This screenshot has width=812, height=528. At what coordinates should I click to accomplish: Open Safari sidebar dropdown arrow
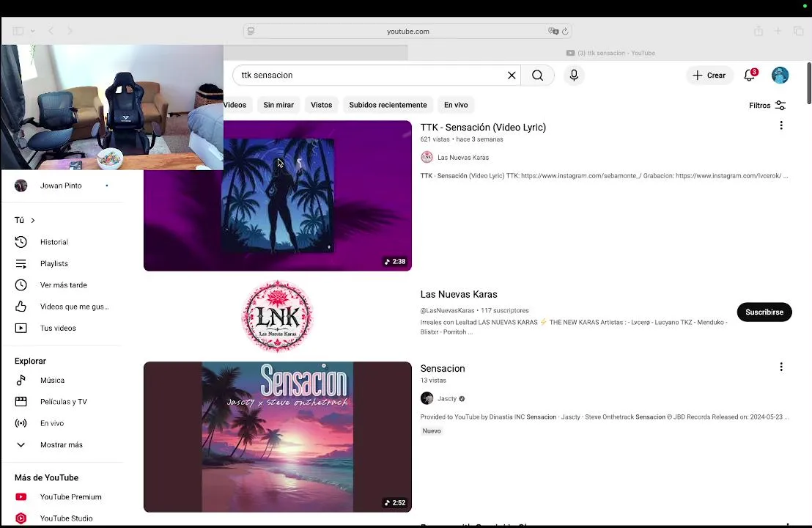[x=33, y=31]
